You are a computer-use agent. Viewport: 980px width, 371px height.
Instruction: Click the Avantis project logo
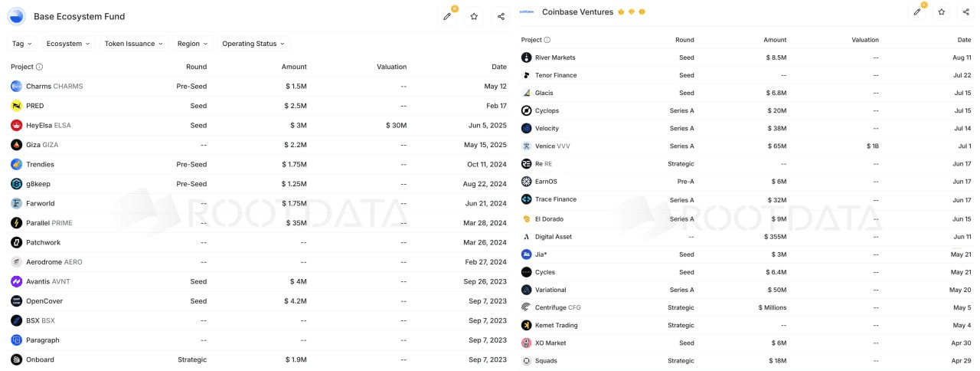click(x=17, y=281)
